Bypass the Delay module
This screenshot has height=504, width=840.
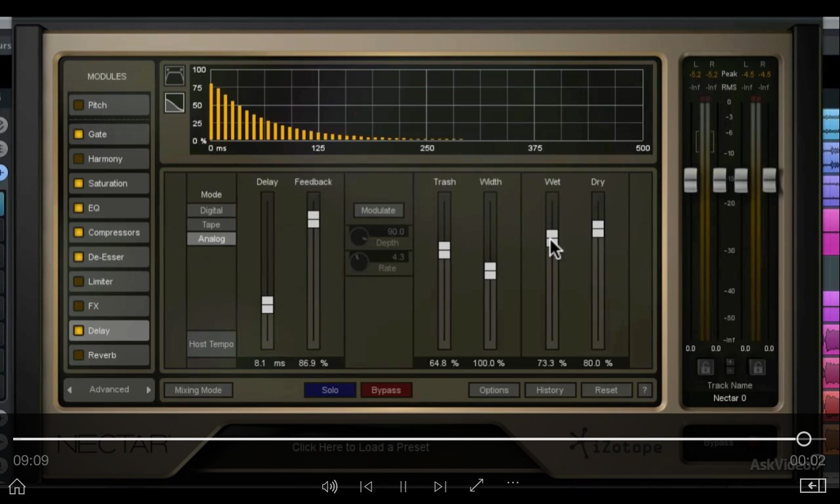coord(386,390)
